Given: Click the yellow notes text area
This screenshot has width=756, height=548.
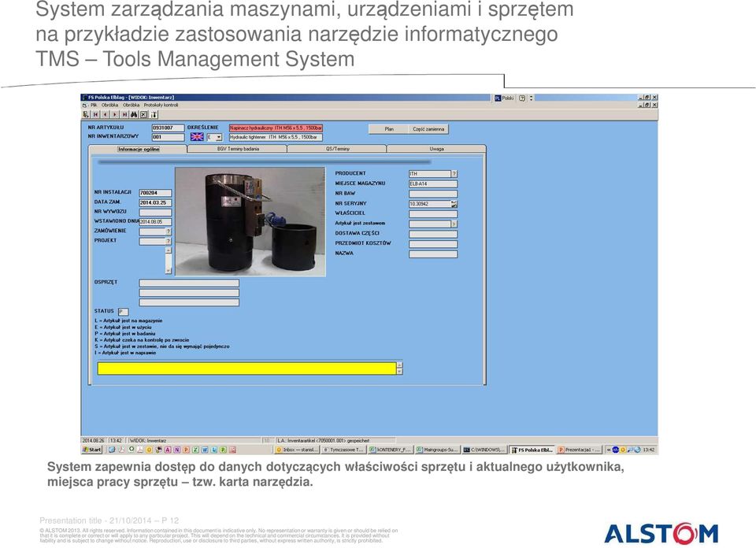Looking at the screenshot, I should click(x=246, y=368).
